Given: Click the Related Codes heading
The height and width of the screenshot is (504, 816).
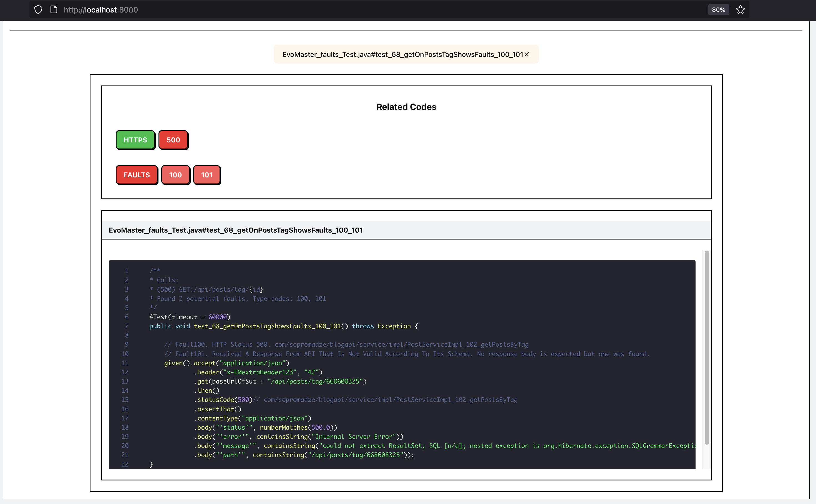Looking at the screenshot, I should pos(406,107).
